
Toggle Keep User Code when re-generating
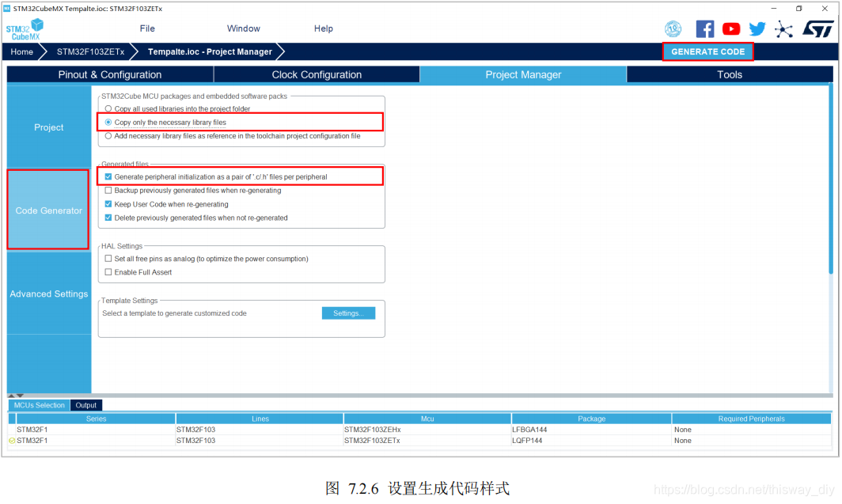(108, 204)
